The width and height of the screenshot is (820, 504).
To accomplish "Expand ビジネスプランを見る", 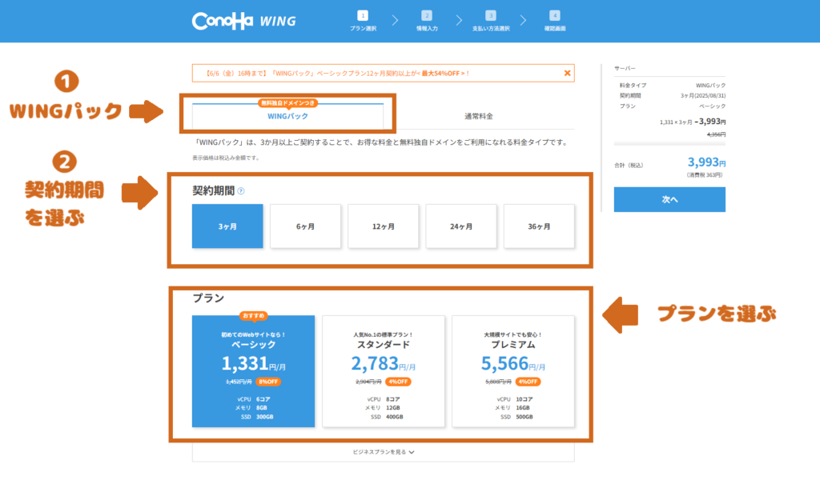I will click(384, 452).
